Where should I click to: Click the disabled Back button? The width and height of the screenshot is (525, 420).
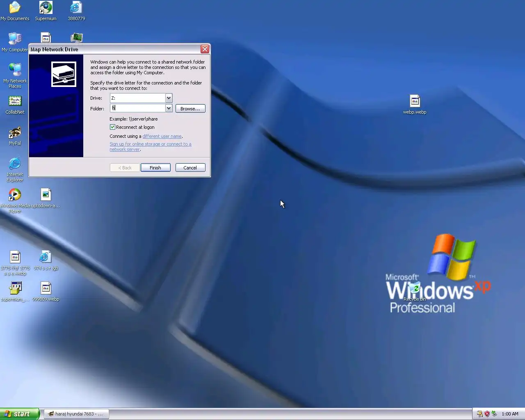pos(125,168)
